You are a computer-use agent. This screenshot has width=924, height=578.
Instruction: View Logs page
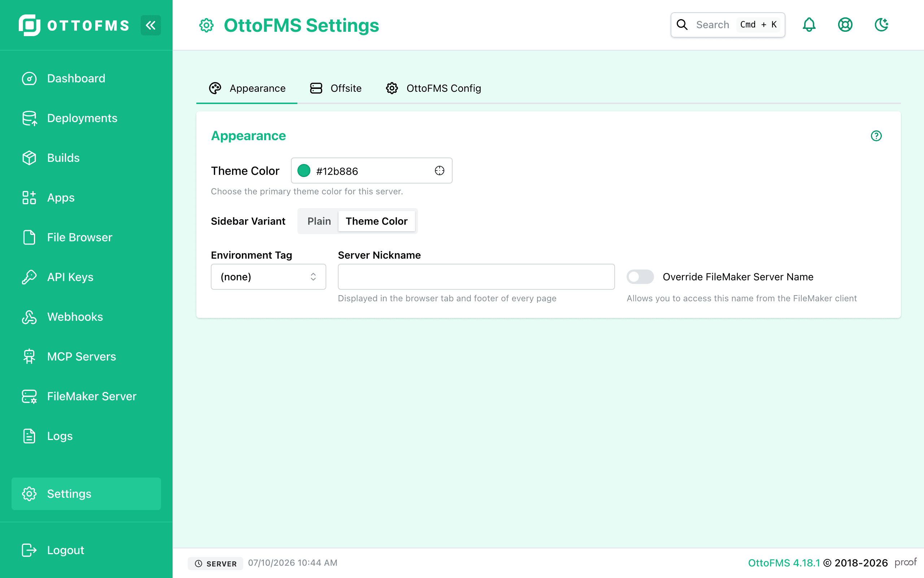point(86,436)
